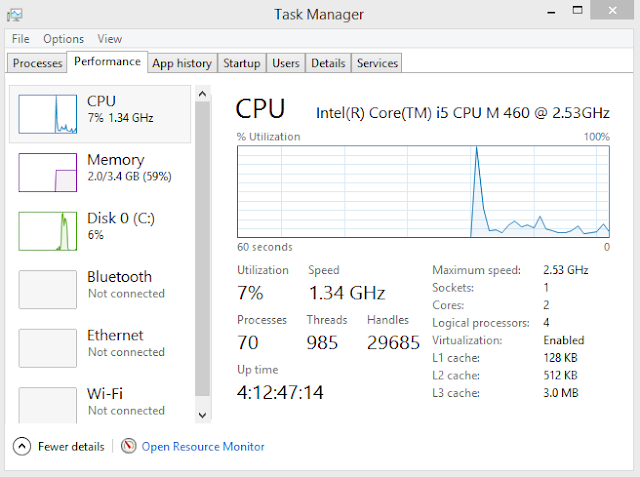Select the Bluetooth adapter thumbnail
The image size is (640, 477).
[x=48, y=289]
